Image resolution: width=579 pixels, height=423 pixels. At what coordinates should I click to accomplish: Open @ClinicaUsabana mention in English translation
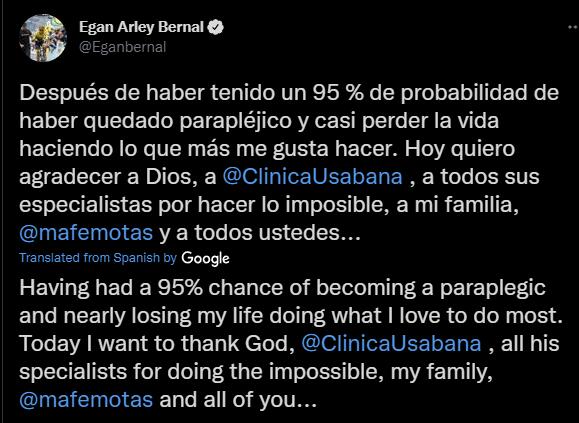(391, 343)
